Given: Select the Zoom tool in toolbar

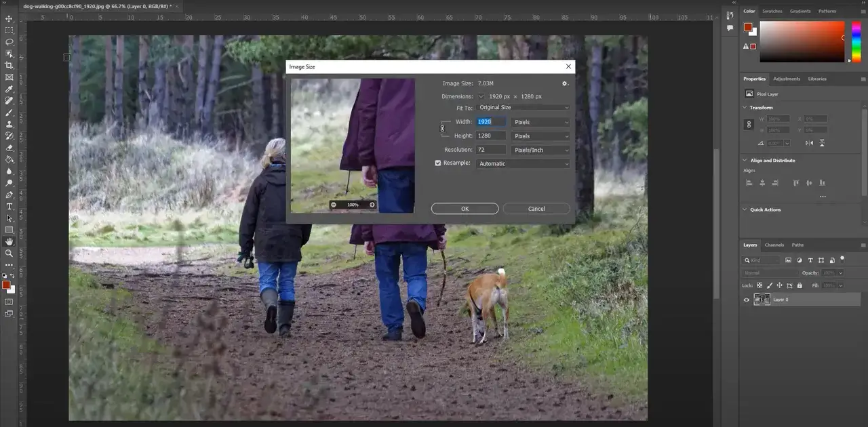Looking at the screenshot, I should [x=9, y=253].
